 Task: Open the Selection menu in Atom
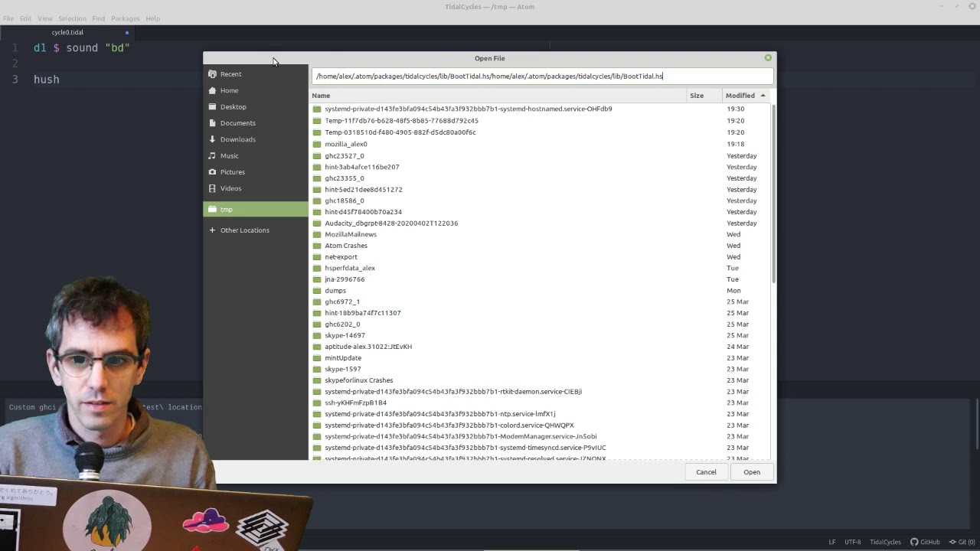pos(72,18)
